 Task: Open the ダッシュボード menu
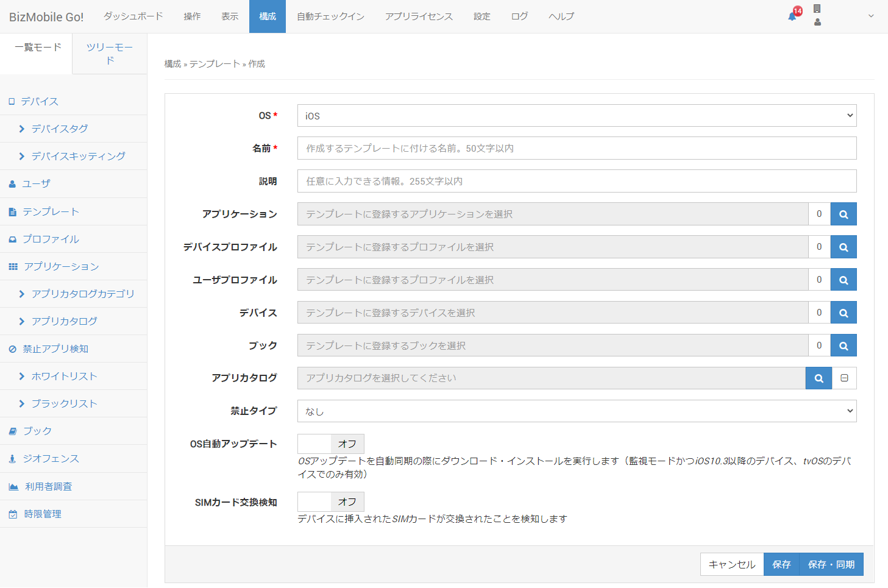[x=133, y=16]
